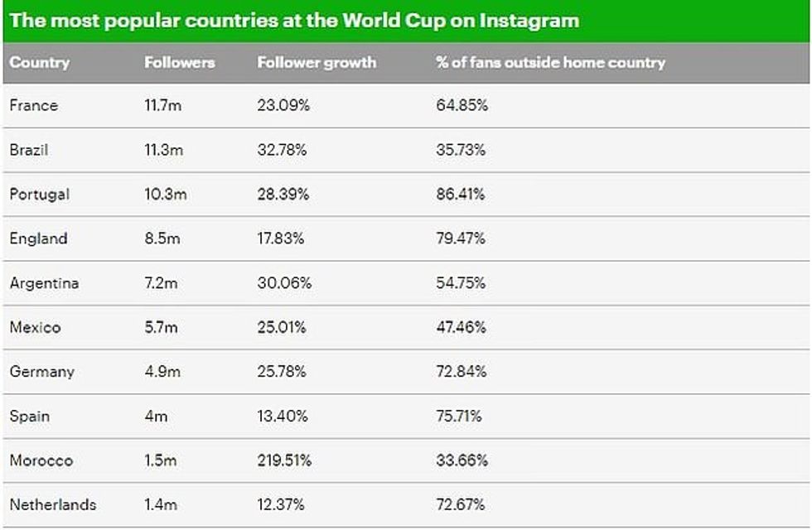Click the % of fans outside home country header
812x530 pixels.
(550, 63)
